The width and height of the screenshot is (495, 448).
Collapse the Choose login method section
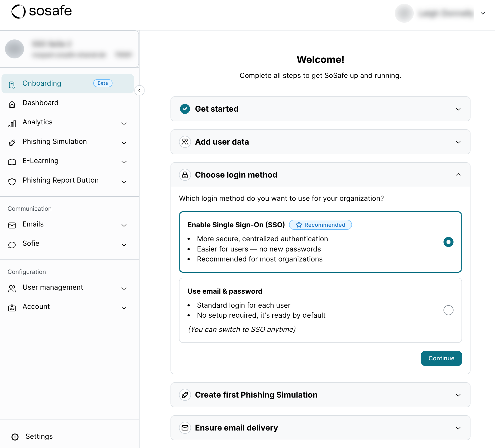[x=458, y=175]
